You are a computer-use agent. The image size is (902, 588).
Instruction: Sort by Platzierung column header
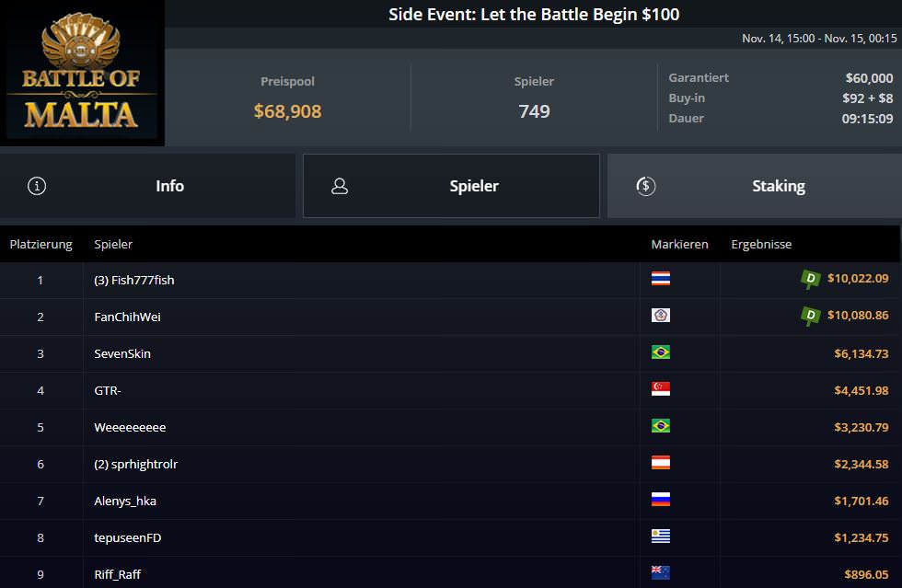pos(40,244)
